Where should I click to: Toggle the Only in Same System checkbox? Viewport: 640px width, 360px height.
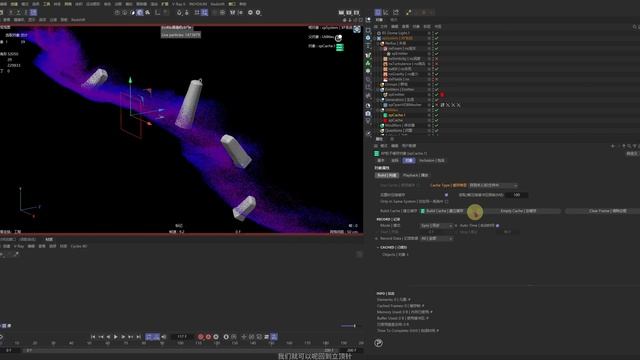coord(446,202)
